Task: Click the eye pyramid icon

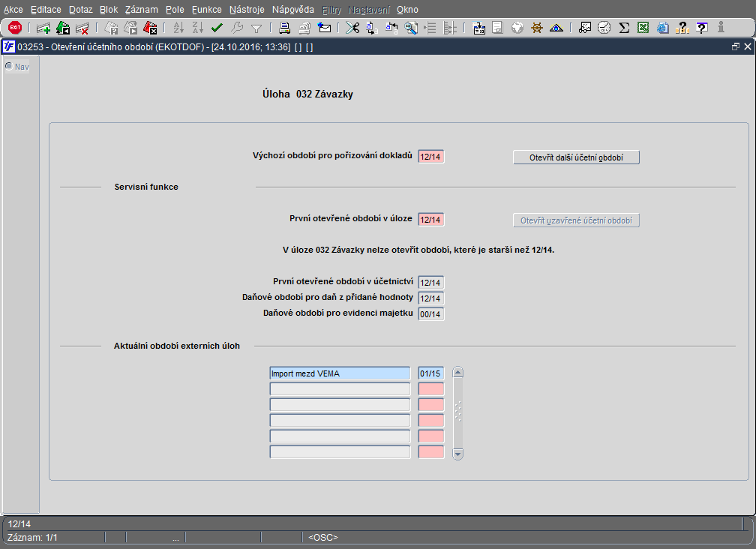Action: coord(556,28)
